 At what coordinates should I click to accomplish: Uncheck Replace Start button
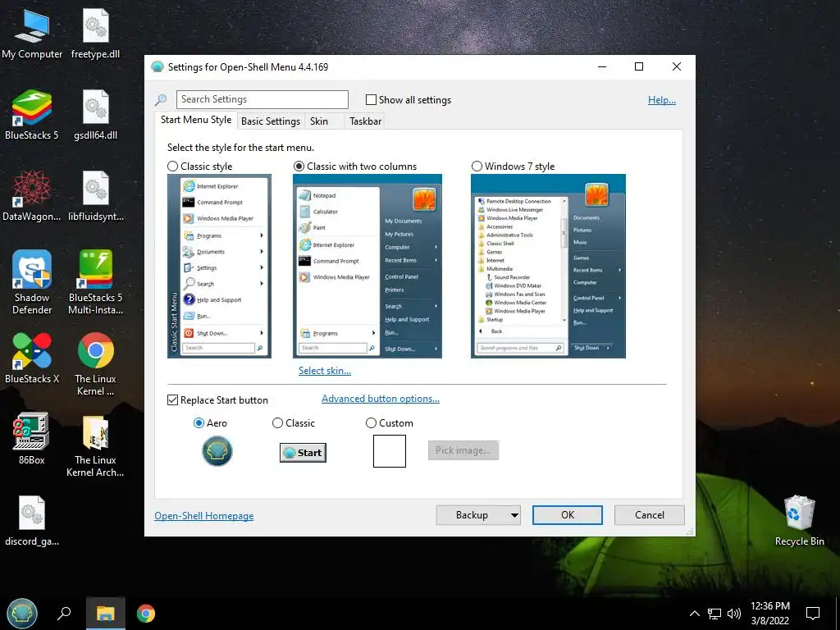pyautogui.click(x=172, y=400)
